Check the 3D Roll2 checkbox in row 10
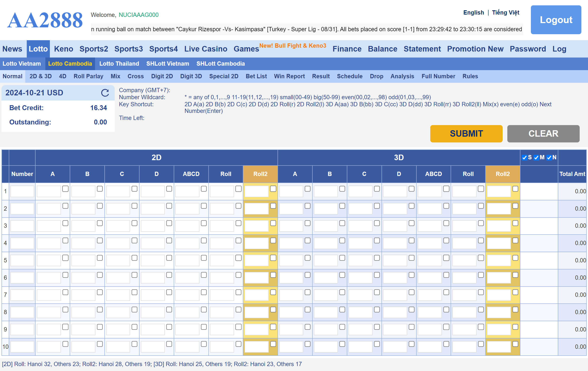This screenshot has width=588, height=371. (515, 344)
